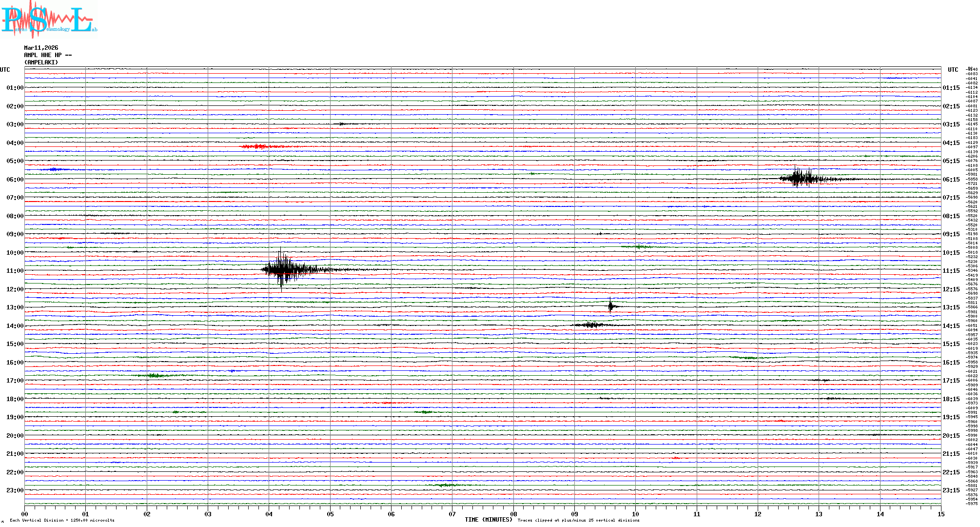
Task: Click the short spike event on the 13:00 trace
Action: [x=610, y=306]
